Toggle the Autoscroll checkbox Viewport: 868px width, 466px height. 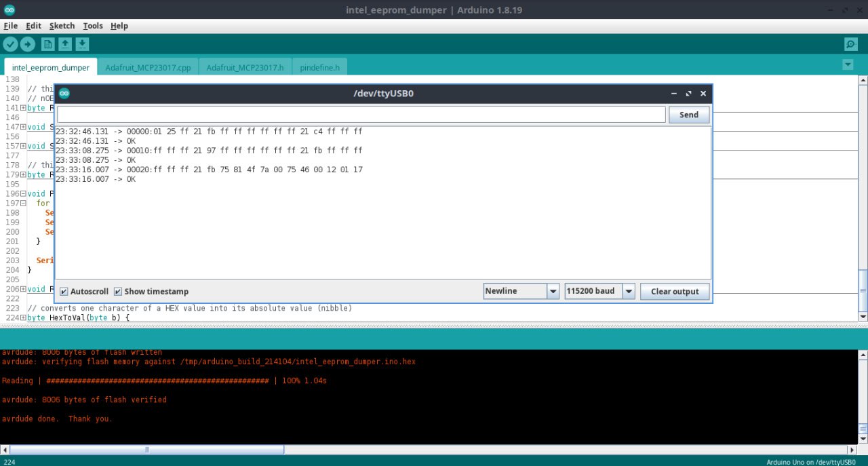click(64, 292)
